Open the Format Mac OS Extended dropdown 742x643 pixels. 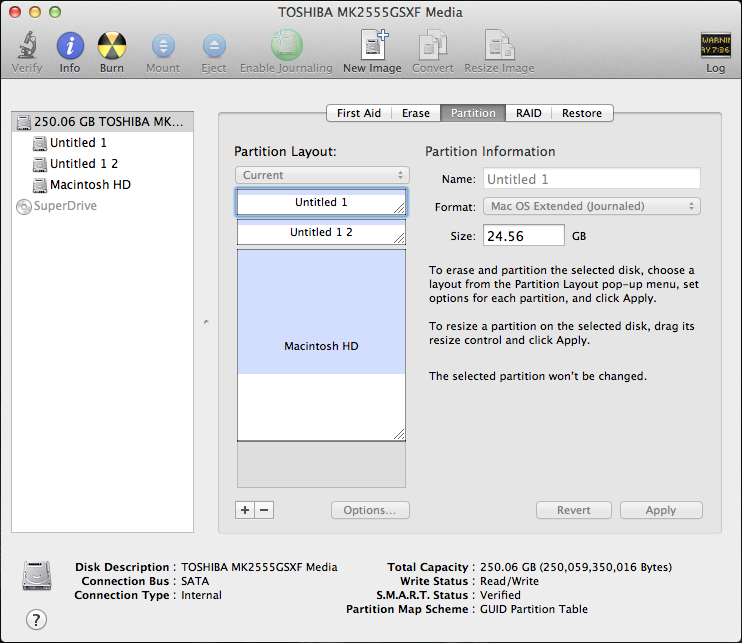point(592,206)
